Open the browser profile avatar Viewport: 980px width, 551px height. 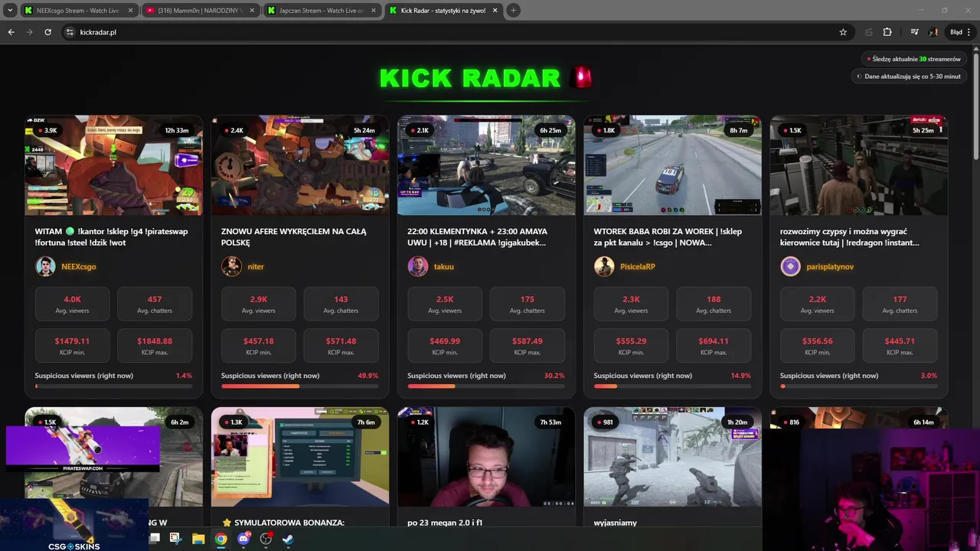click(x=933, y=32)
